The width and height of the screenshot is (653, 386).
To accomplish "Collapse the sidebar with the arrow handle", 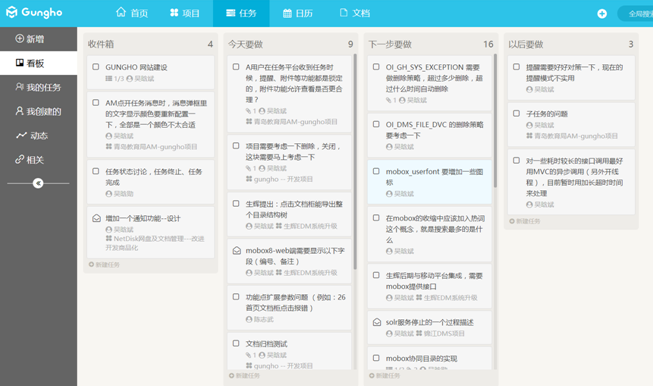I will tap(38, 183).
